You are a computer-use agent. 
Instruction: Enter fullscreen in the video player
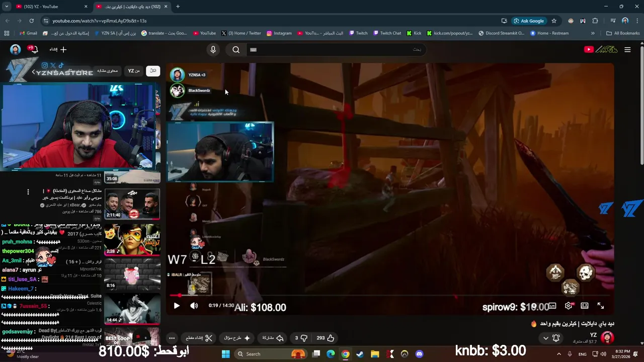pos(601,306)
